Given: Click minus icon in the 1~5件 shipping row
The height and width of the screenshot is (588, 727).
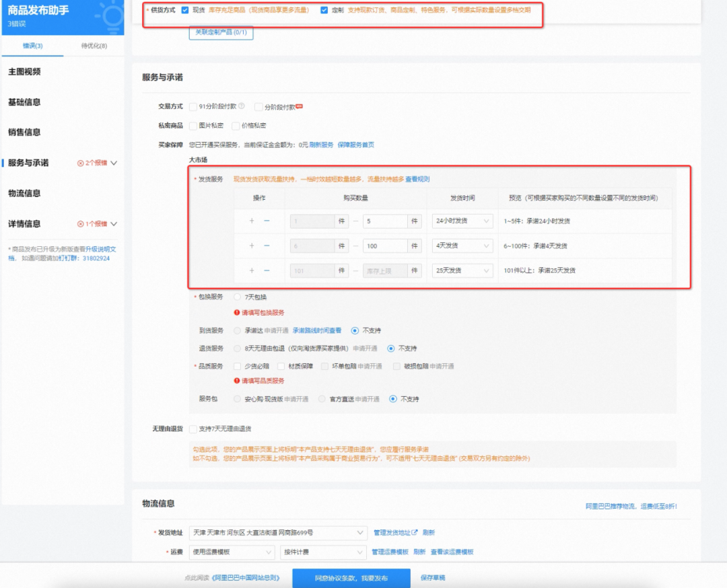Looking at the screenshot, I should pos(267,221).
